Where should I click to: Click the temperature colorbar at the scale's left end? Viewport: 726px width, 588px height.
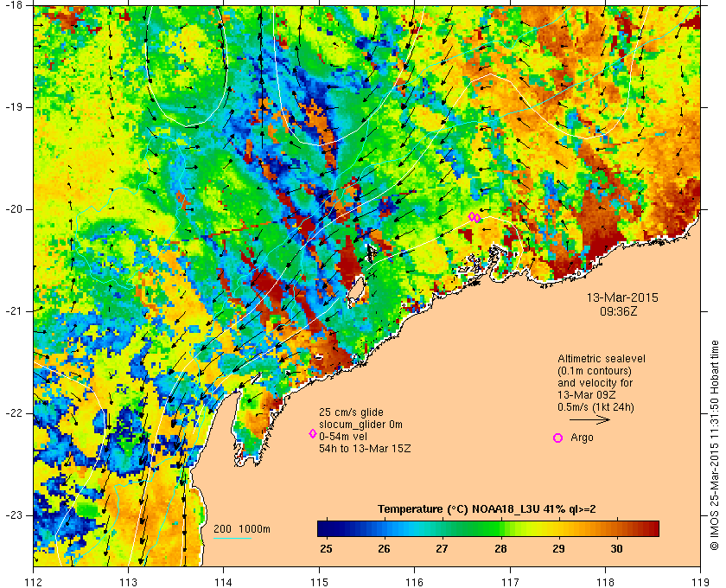321,528
